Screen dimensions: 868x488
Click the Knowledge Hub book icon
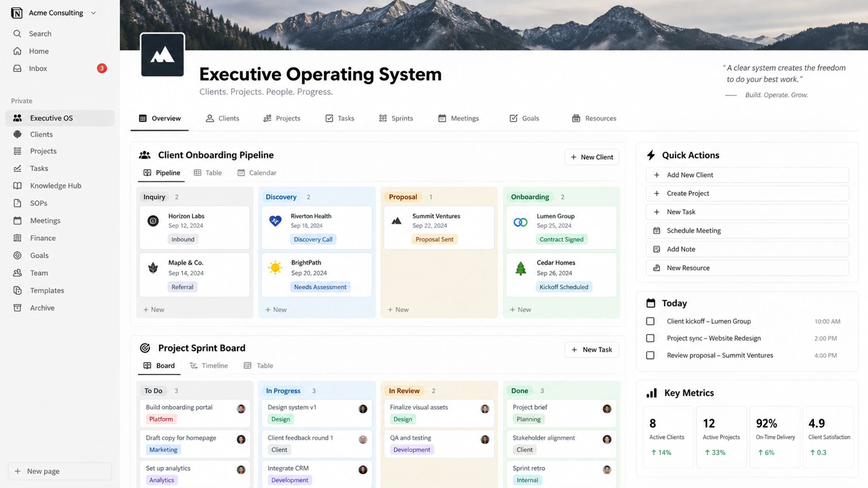click(x=17, y=186)
